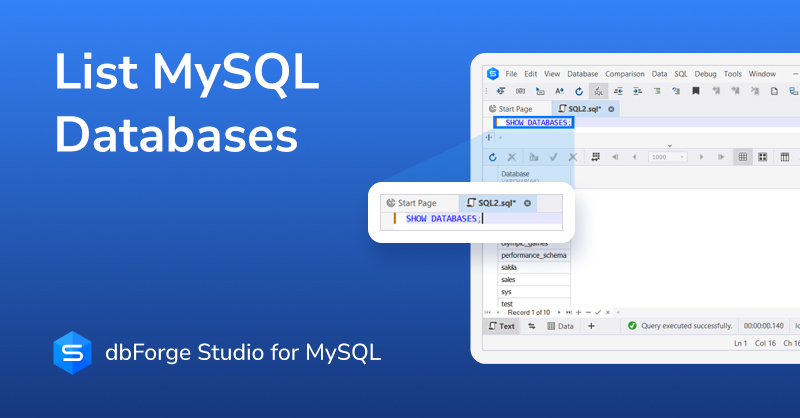Click the refresh icon in the main toolbar
Image resolution: width=800 pixels, height=418 pixels.
(579, 91)
